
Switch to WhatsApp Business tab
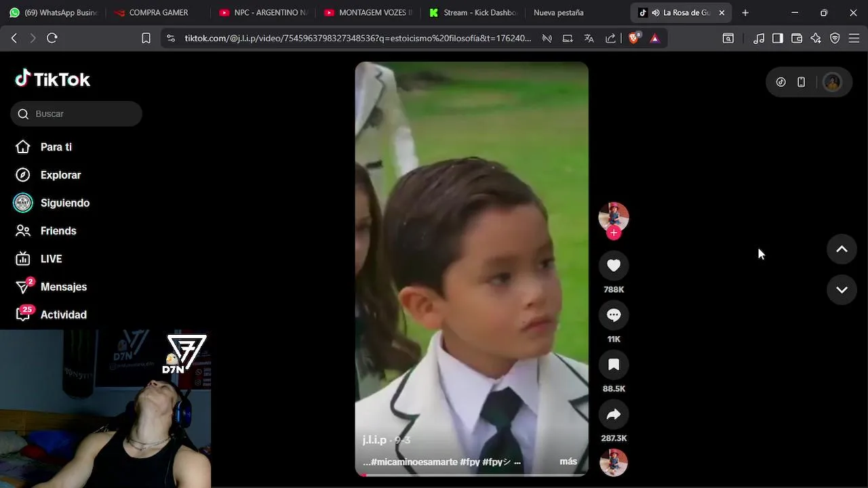tap(53, 12)
